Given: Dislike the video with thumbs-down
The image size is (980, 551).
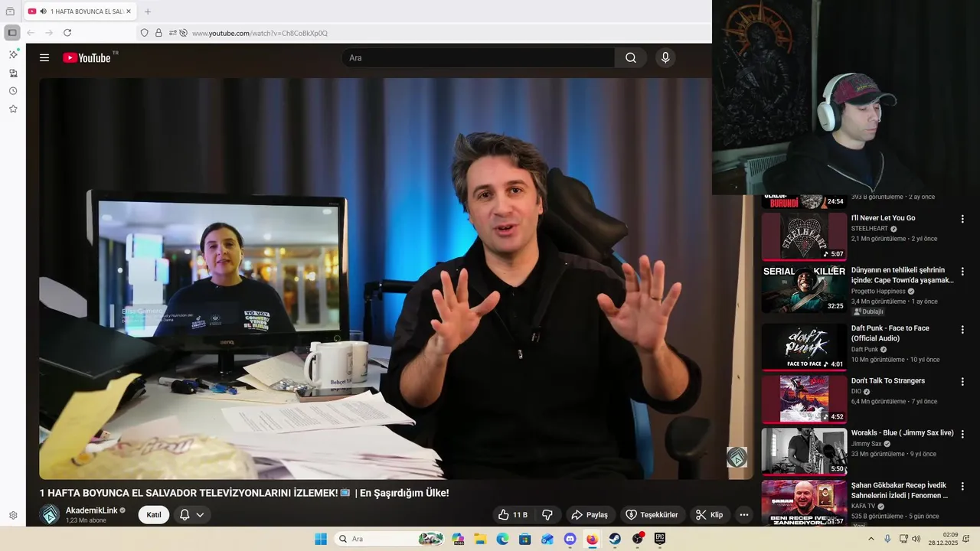Looking at the screenshot, I should click(x=547, y=515).
